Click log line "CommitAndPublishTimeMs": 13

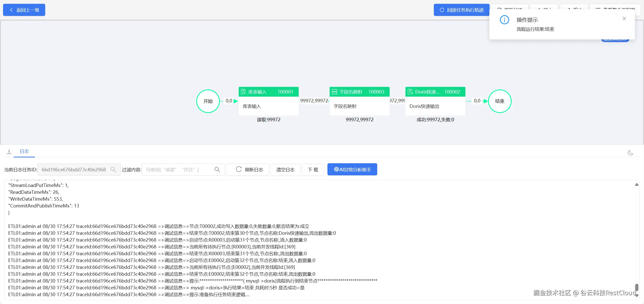pyautogui.click(x=44, y=206)
